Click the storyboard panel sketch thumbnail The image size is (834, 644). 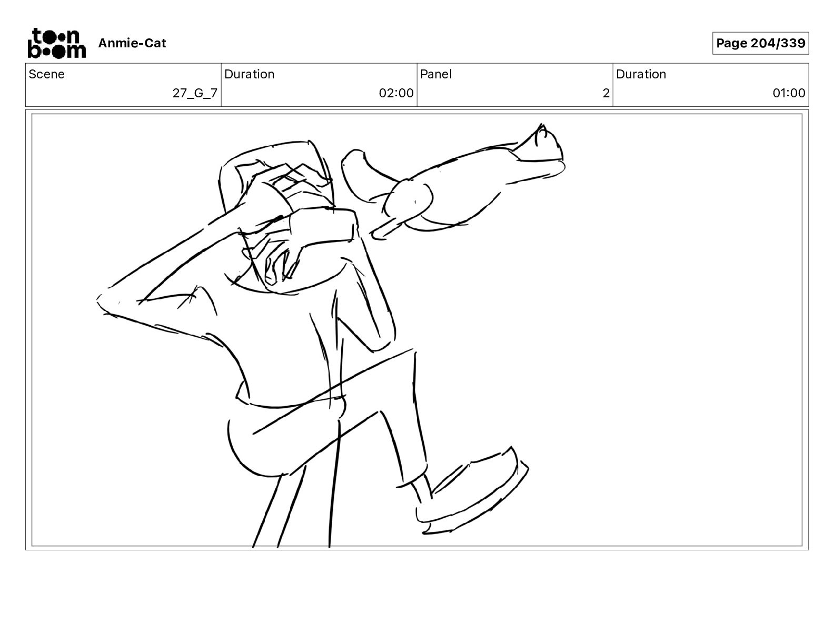click(x=417, y=330)
